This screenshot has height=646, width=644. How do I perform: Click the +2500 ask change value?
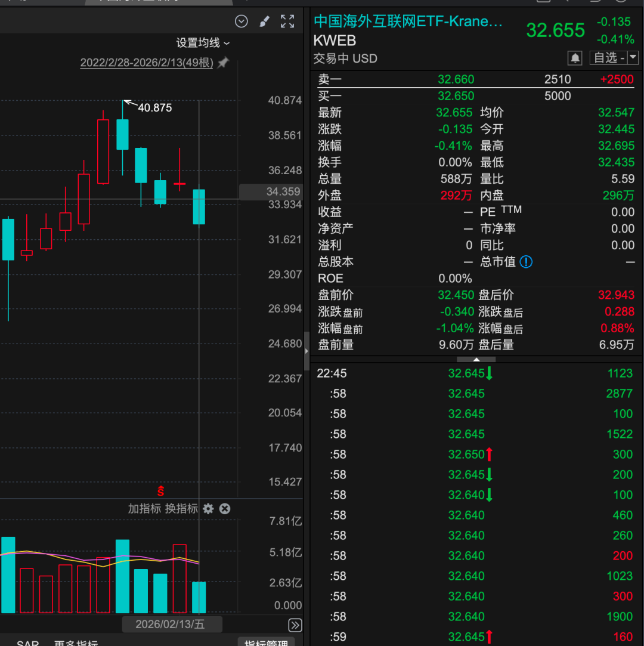click(617, 79)
